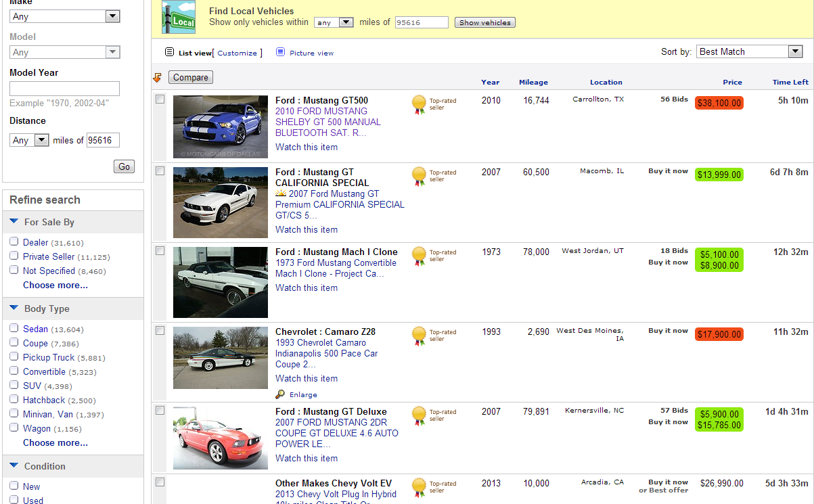Select the Mustang GT Deluxe compare checkbox

[160, 411]
